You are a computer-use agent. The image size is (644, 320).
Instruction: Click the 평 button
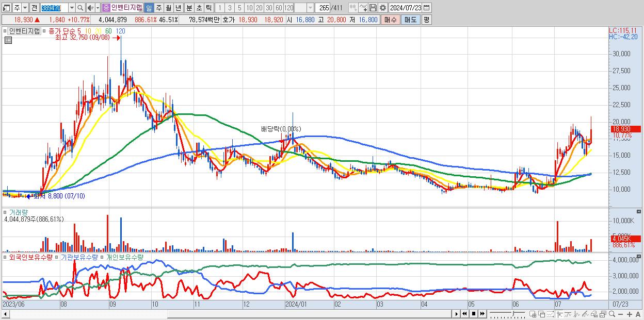point(426,20)
